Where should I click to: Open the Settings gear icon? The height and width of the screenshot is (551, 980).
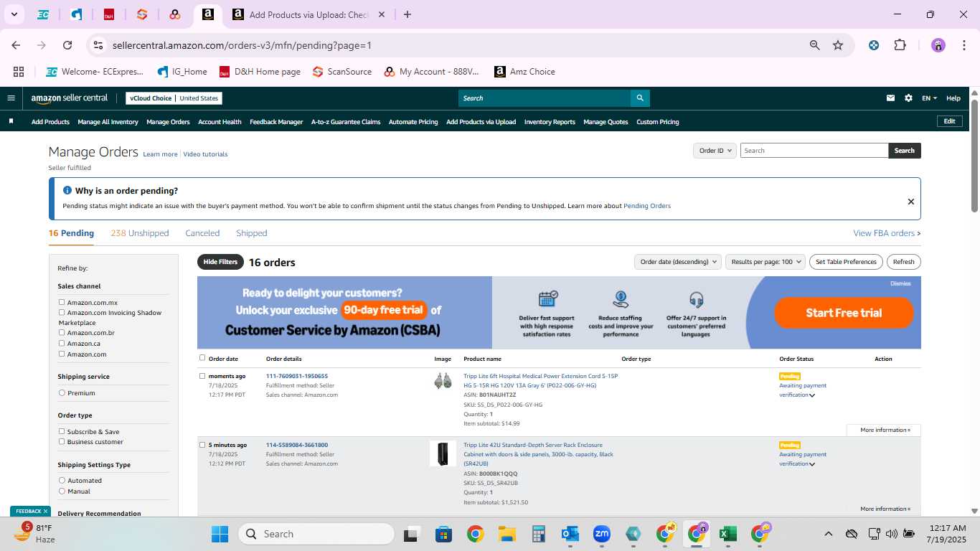point(908,98)
